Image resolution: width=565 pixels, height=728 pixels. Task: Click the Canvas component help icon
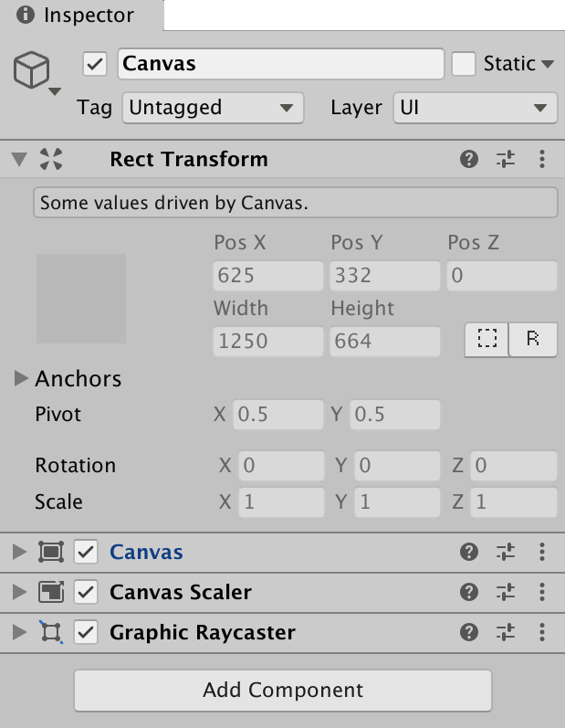pos(469,552)
